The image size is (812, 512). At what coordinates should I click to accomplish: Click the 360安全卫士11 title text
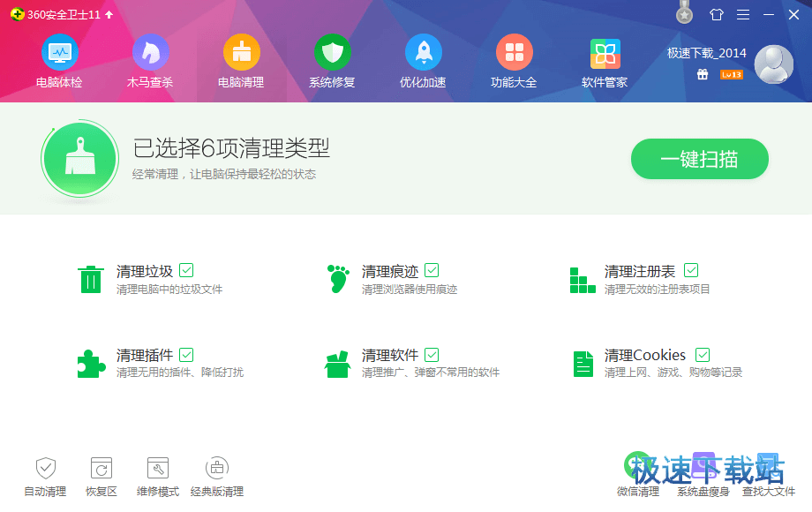coord(64,14)
